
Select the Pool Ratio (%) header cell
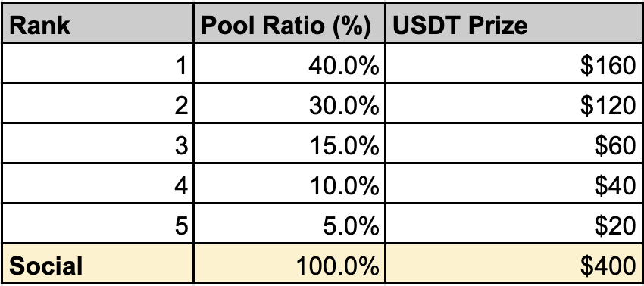[x=289, y=23]
